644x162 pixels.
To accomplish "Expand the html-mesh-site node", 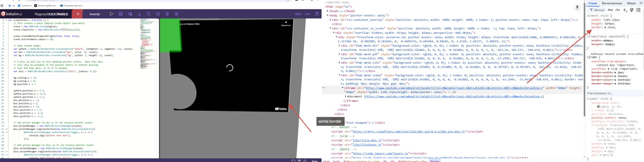I will 339,63.
